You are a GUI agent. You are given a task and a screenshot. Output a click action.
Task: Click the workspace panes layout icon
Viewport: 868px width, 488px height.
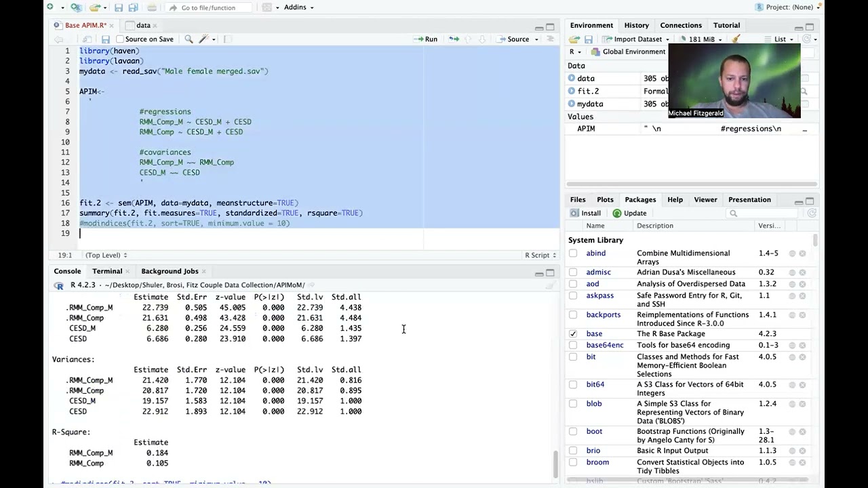click(267, 7)
